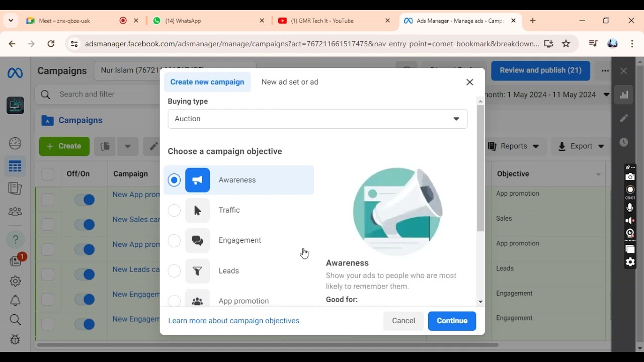Screen dimensions: 644x362
Task: Toggle the first New App promotion campaign switch
Action: click(x=85, y=200)
